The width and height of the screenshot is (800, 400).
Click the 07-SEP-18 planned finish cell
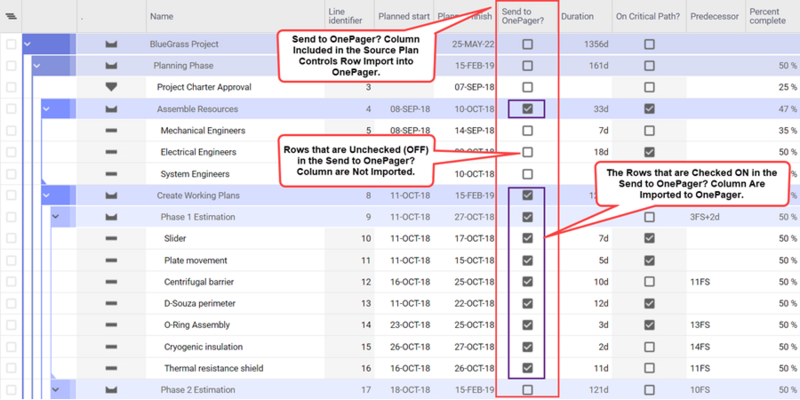[474, 87]
